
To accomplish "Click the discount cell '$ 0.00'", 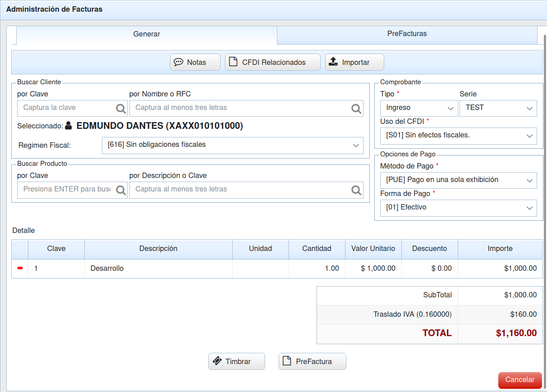I will (430, 269).
